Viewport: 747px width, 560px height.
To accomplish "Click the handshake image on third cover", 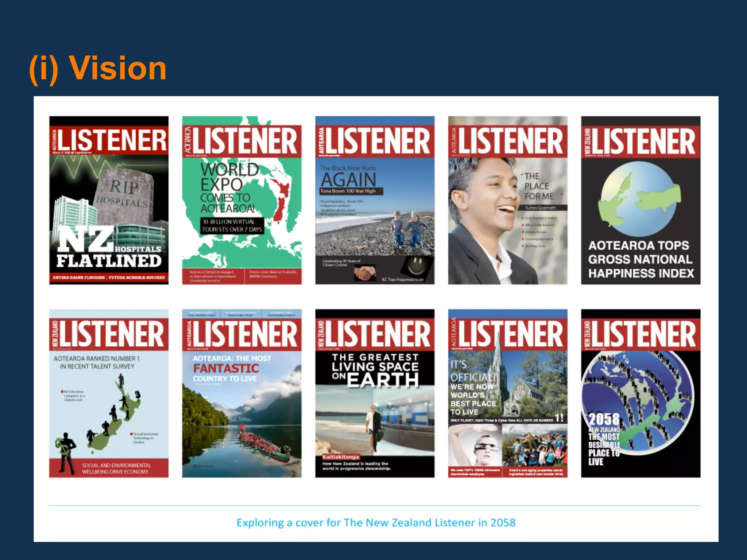I will coord(365,273).
